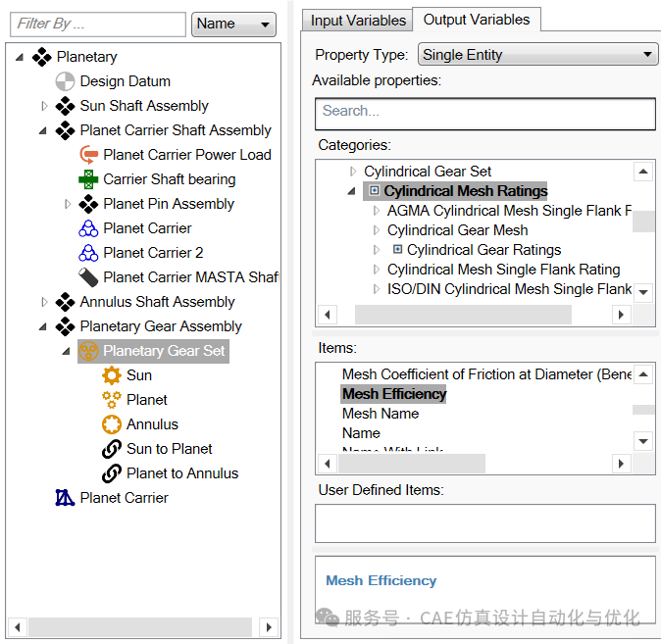Select the Mesh Name item
This screenshot has width=661, height=644.
pos(381,414)
